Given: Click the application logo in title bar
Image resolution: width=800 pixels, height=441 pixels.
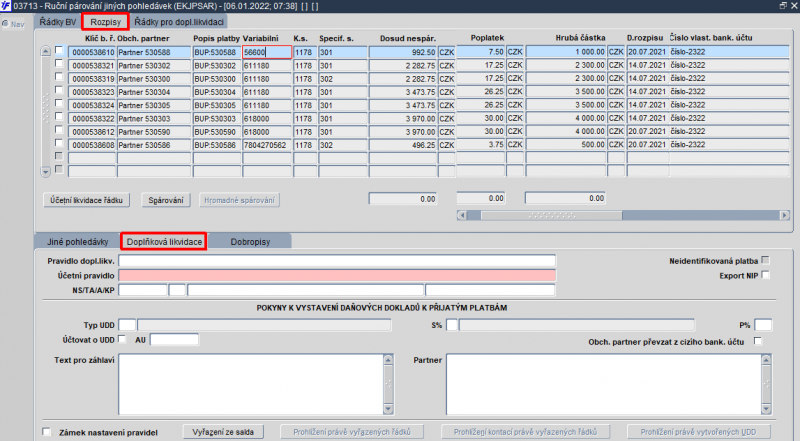Looking at the screenshot, I should pos(6,6).
